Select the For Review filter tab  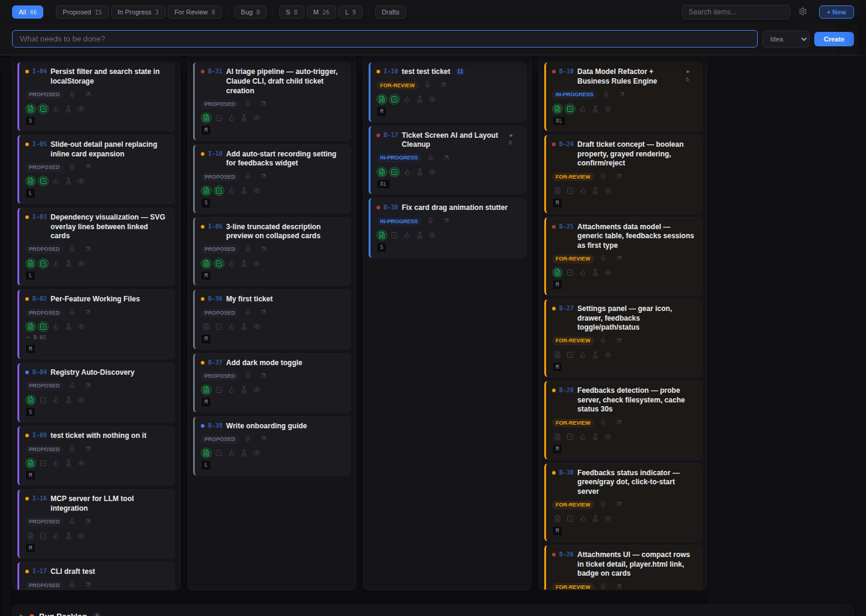(x=195, y=12)
